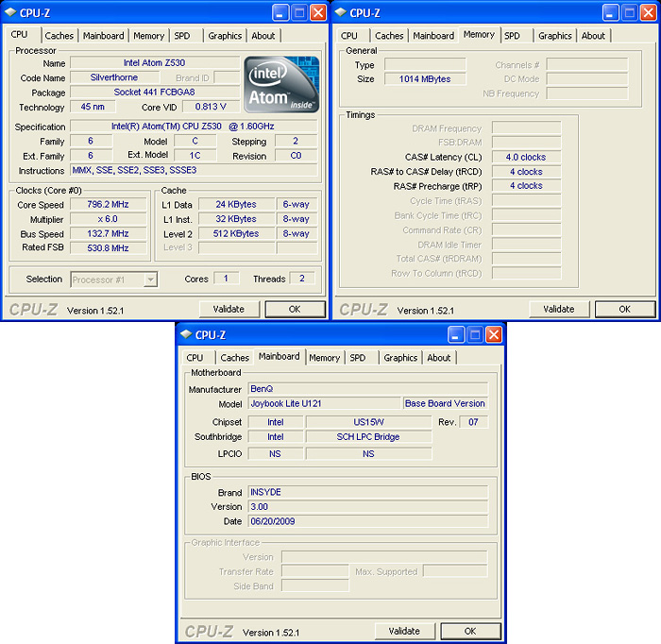Switch to Graphics tab in Memory window
Screen dimensions: 661x644
pos(555,36)
